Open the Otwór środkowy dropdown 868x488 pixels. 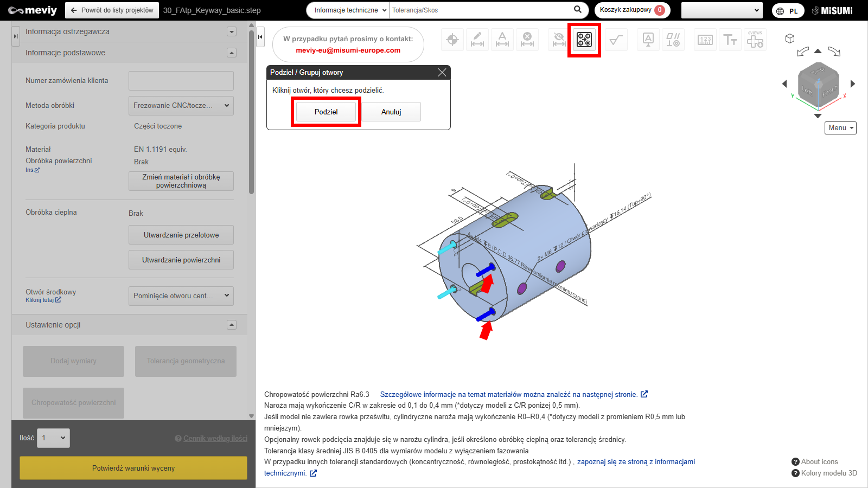point(181,296)
